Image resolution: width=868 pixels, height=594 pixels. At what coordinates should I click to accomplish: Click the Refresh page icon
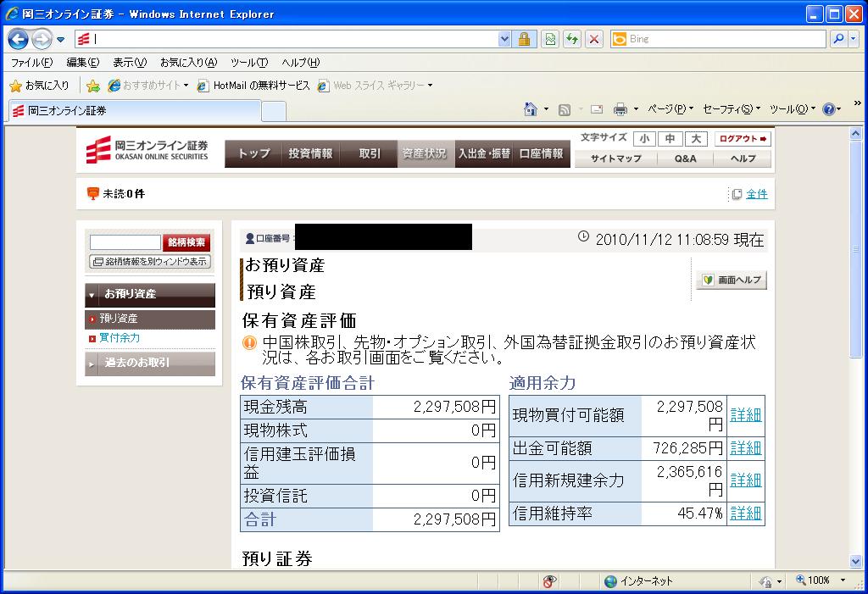(x=572, y=39)
